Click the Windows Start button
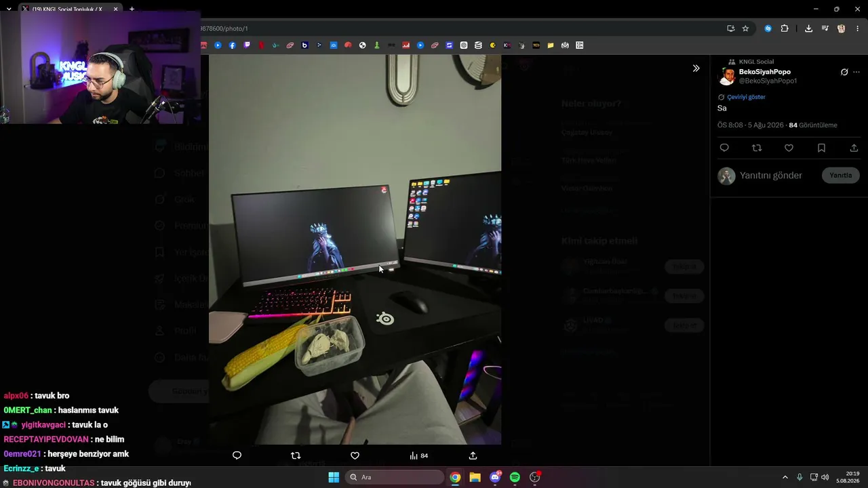This screenshot has height=488, width=868. (x=334, y=477)
